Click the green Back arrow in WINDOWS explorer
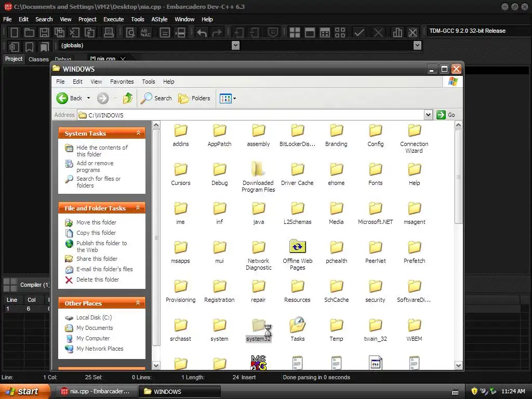Viewport: 532px width, 399px height. pyautogui.click(x=62, y=98)
